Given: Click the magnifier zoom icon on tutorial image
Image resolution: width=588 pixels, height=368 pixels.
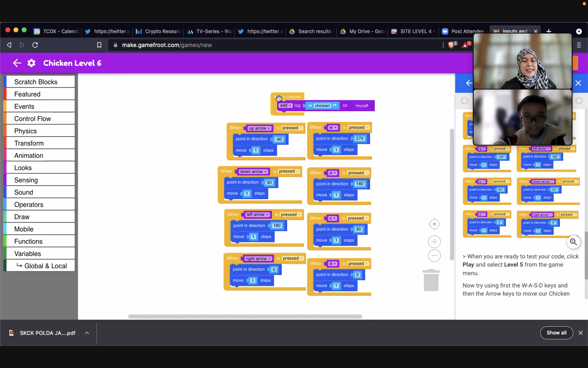Looking at the screenshot, I should pyautogui.click(x=574, y=242).
